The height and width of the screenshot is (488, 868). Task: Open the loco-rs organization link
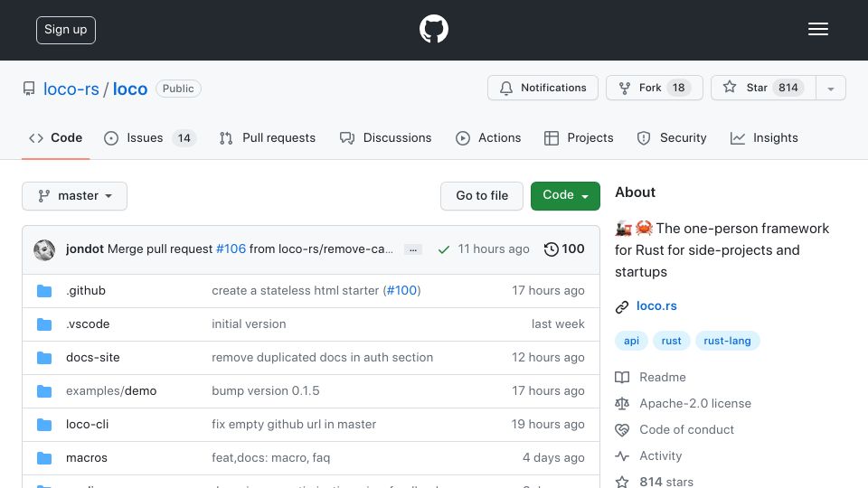71,89
